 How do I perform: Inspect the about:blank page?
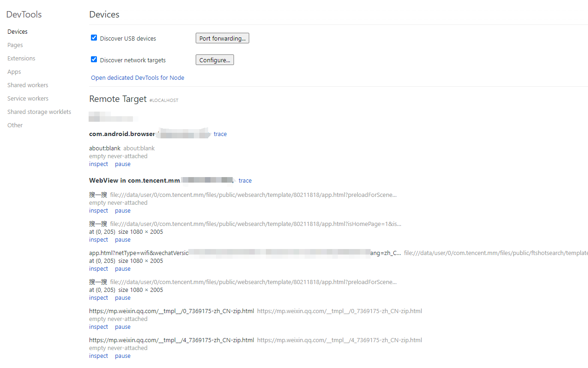coord(98,164)
